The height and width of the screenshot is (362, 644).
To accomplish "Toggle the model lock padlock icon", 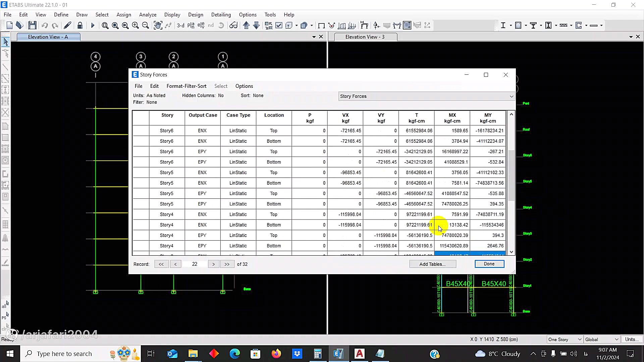I will (x=80, y=25).
